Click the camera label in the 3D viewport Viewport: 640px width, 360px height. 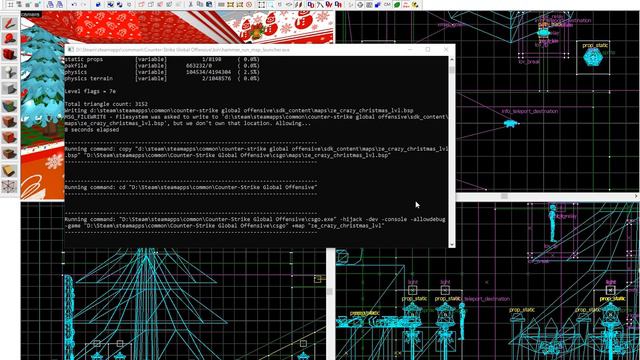(31, 14)
